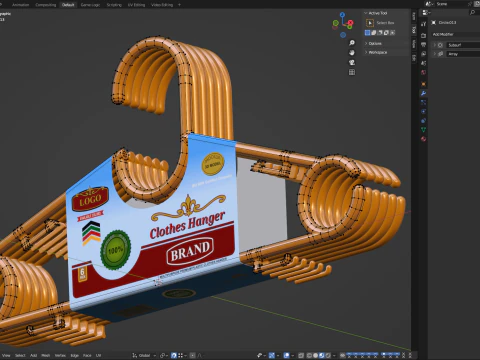The image size is (480, 360).
Task: Open the View menu in viewport header
Action: pyautogui.click(x=6, y=355)
